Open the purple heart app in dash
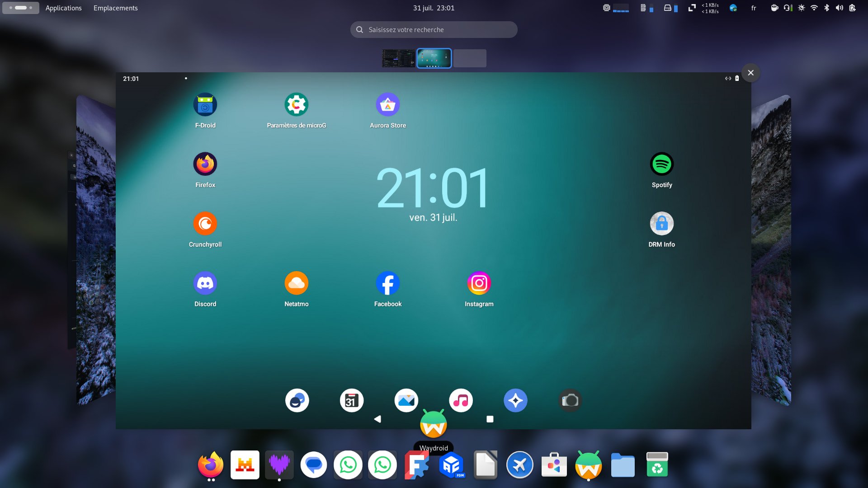 [279, 465]
